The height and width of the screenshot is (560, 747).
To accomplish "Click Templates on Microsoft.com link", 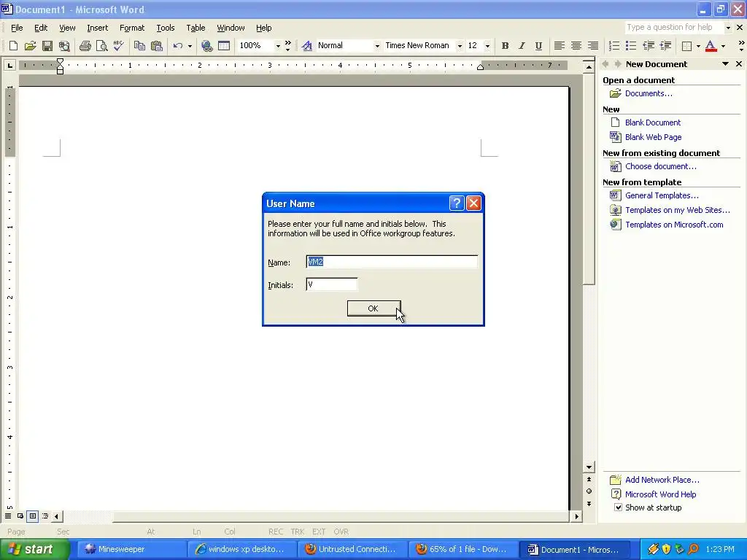I will 674,225.
